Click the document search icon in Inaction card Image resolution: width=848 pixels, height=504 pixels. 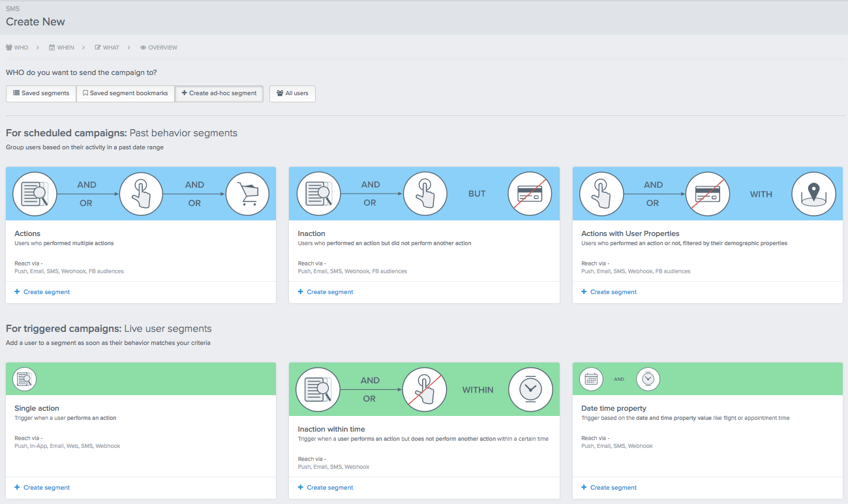(x=318, y=193)
